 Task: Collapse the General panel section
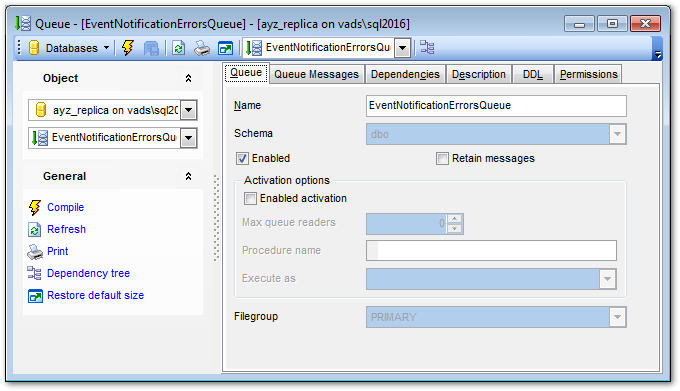[188, 176]
